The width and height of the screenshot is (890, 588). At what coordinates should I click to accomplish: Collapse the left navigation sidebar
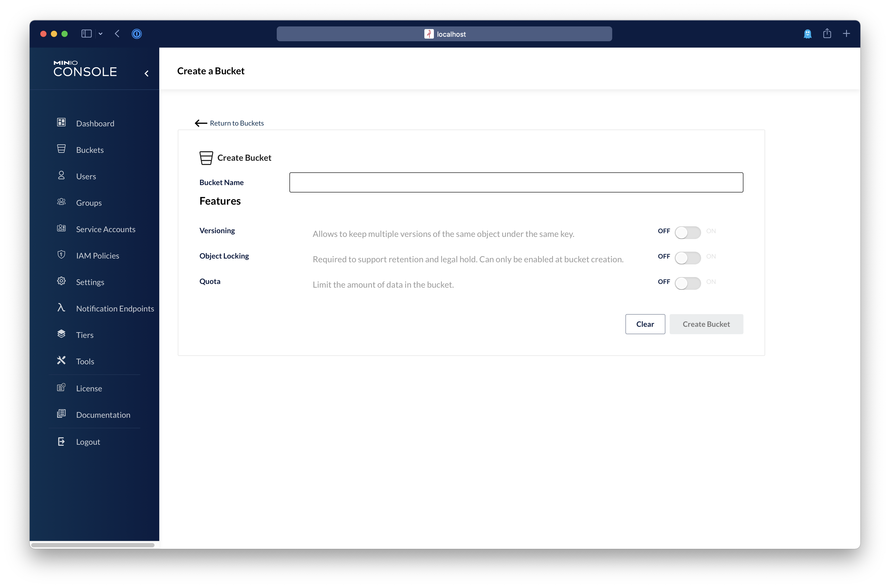pyautogui.click(x=148, y=73)
